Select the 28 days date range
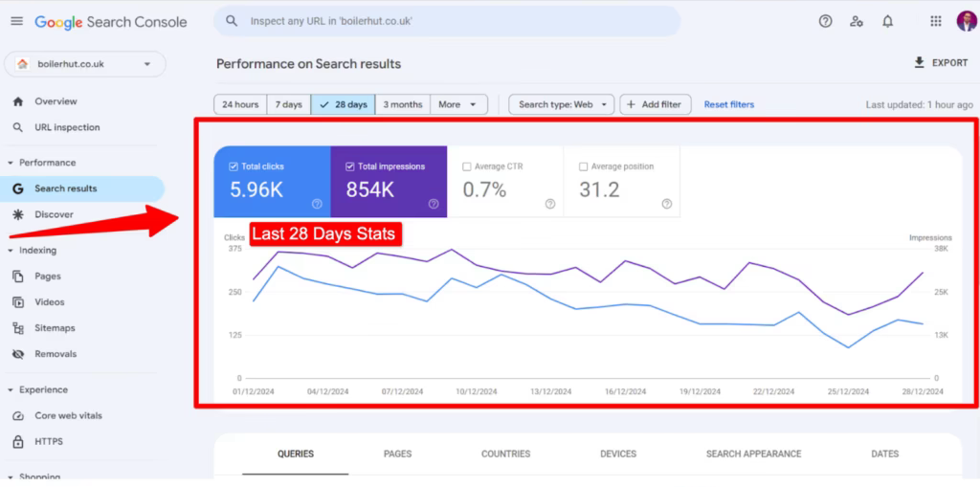The height and width of the screenshot is (487, 980). (344, 104)
